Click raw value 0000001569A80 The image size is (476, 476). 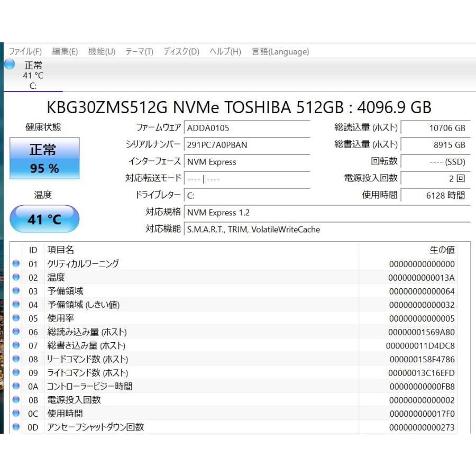tap(422, 332)
